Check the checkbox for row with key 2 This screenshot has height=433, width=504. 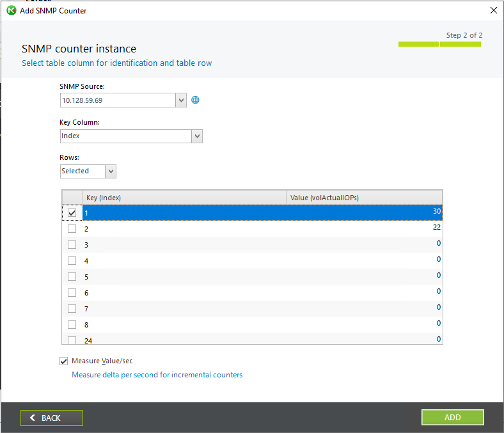[x=72, y=228]
